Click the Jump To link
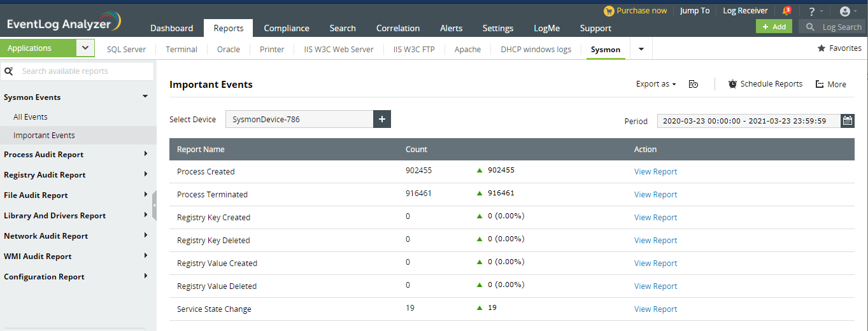The image size is (868, 331). tap(695, 11)
